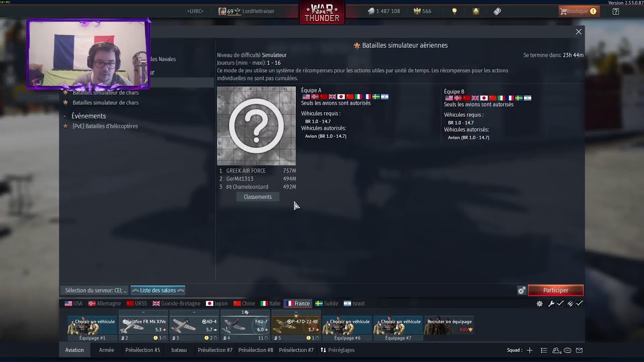
Task: Switch to the Armée preset tab
Action: click(107, 350)
